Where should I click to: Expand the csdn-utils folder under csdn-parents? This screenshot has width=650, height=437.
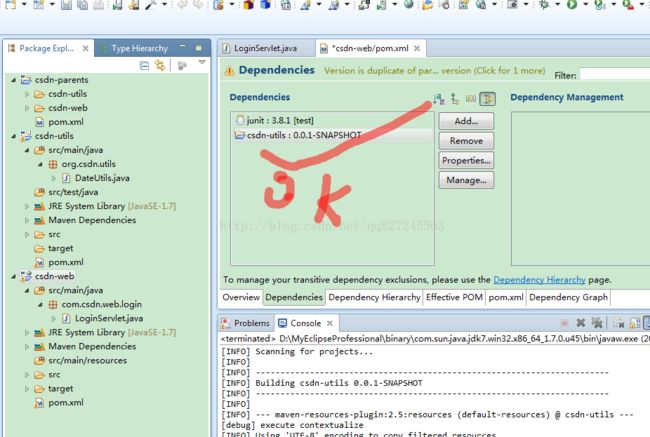click(x=27, y=94)
